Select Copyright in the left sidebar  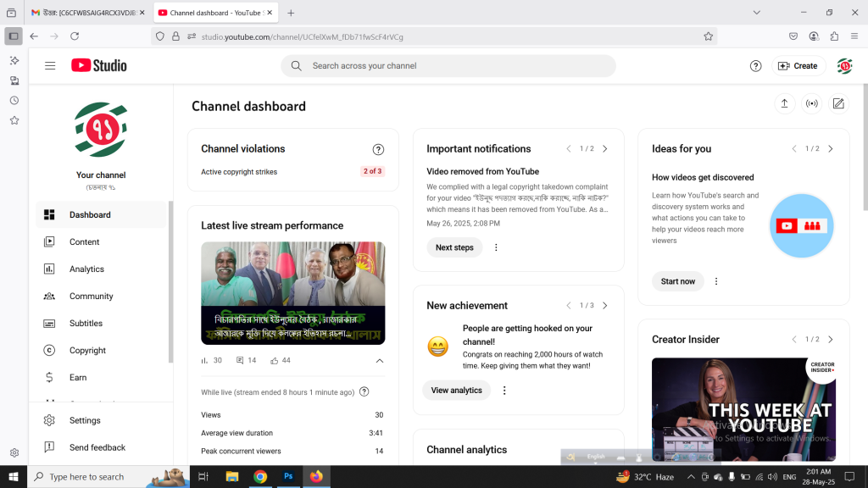click(87, 351)
